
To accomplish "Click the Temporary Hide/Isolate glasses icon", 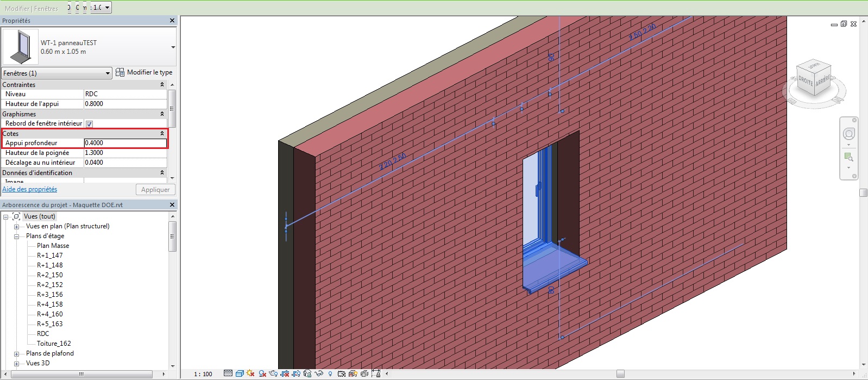I will [x=319, y=373].
